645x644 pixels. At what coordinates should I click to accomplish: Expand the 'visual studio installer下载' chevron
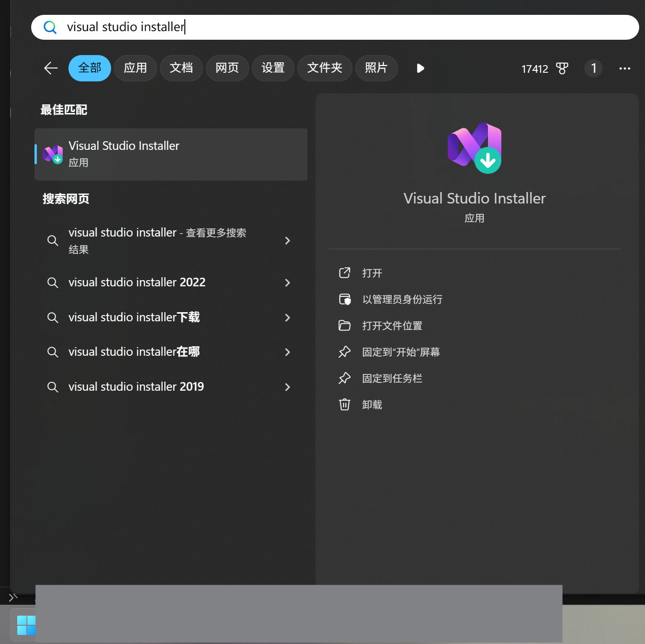coord(287,317)
